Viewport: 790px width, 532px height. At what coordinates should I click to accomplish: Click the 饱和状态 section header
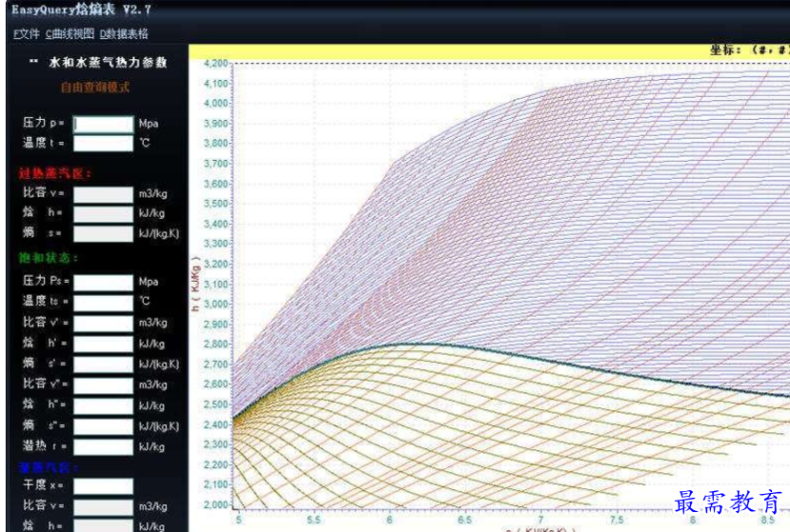(x=48, y=258)
